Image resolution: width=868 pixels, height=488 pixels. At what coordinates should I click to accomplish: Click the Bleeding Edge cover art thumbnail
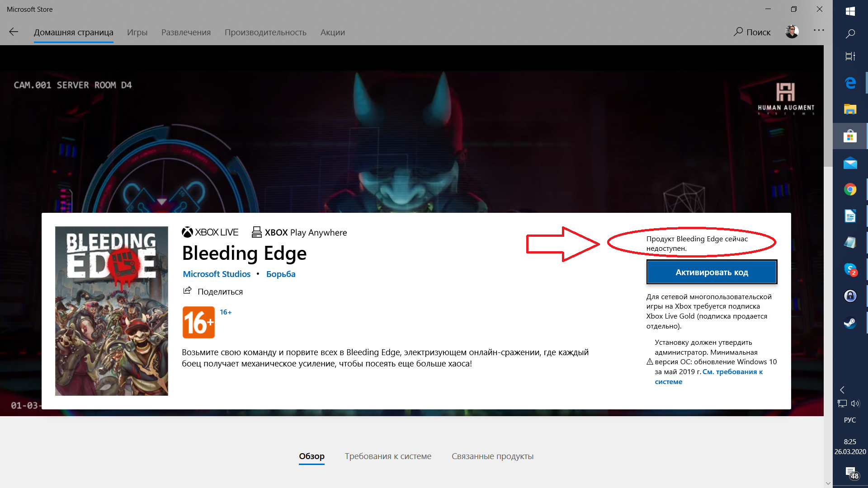112,311
